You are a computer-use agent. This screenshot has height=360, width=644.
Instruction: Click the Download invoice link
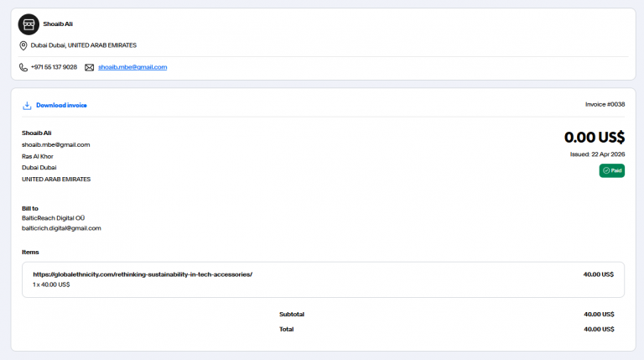(61, 105)
